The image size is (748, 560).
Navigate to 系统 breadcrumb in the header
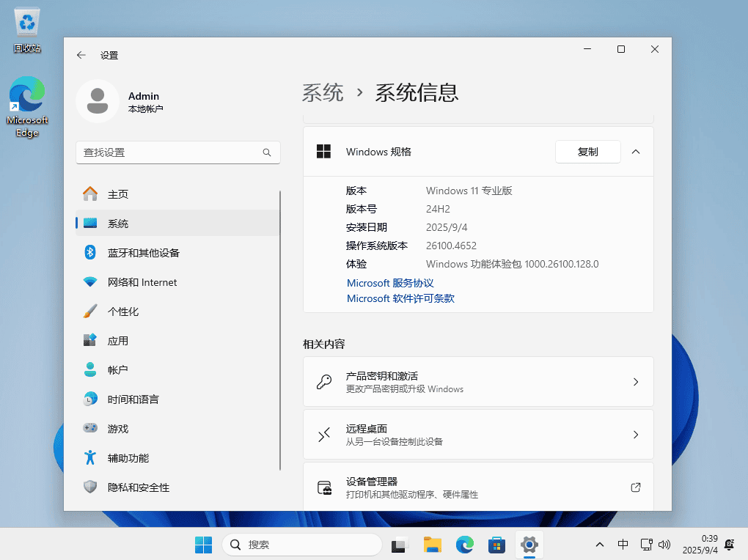[323, 92]
